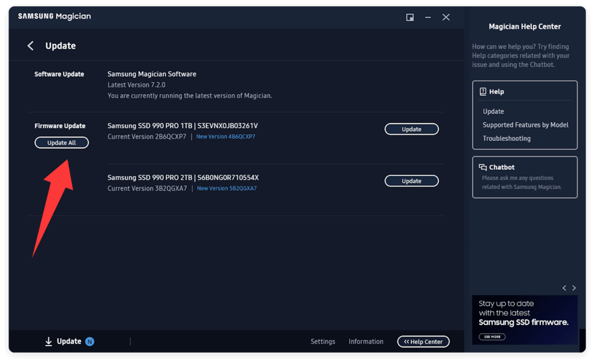Click the download icon beside Update in bottom bar
Image resolution: width=595 pixels, height=364 pixels.
48,341
